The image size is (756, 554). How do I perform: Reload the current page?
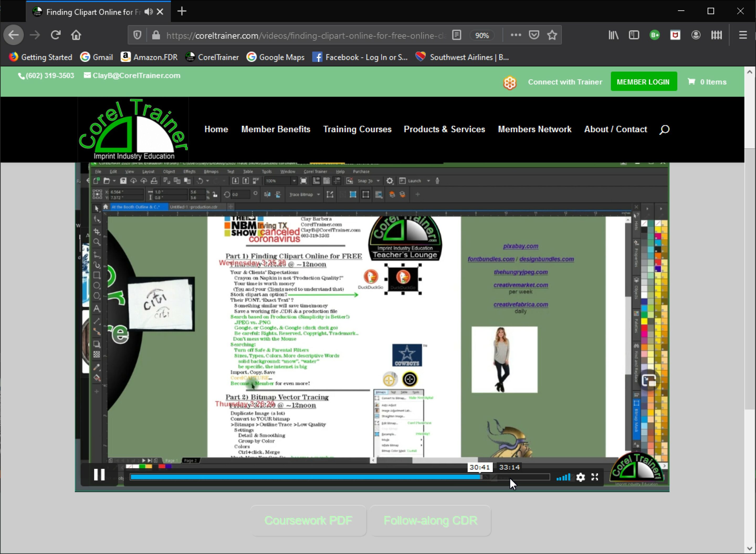coord(55,35)
